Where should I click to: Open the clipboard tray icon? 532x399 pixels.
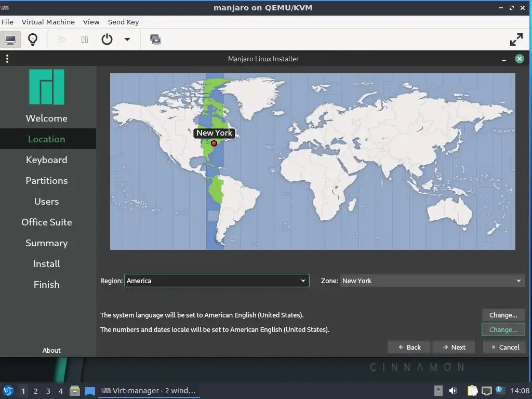[x=472, y=391]
